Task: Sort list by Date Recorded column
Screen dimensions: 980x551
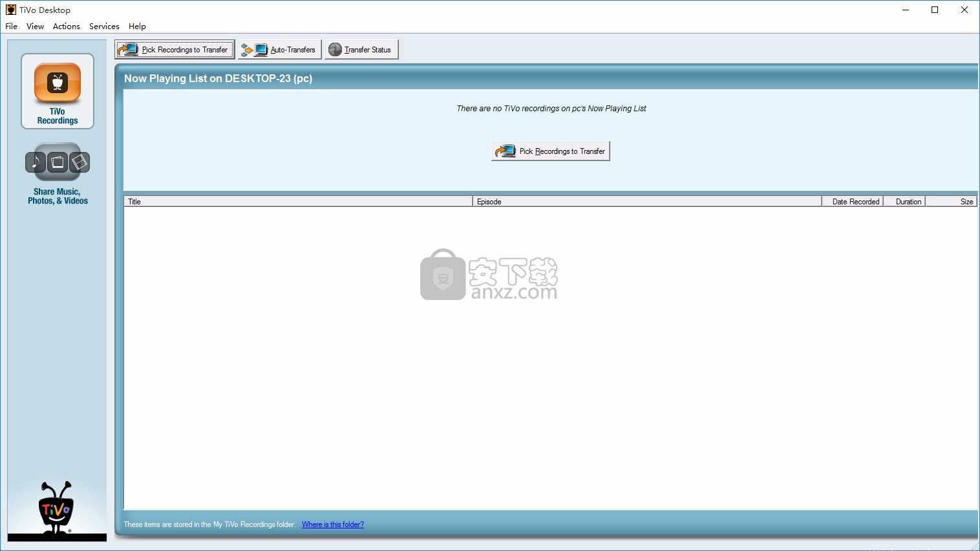Action: click(853, 202)
